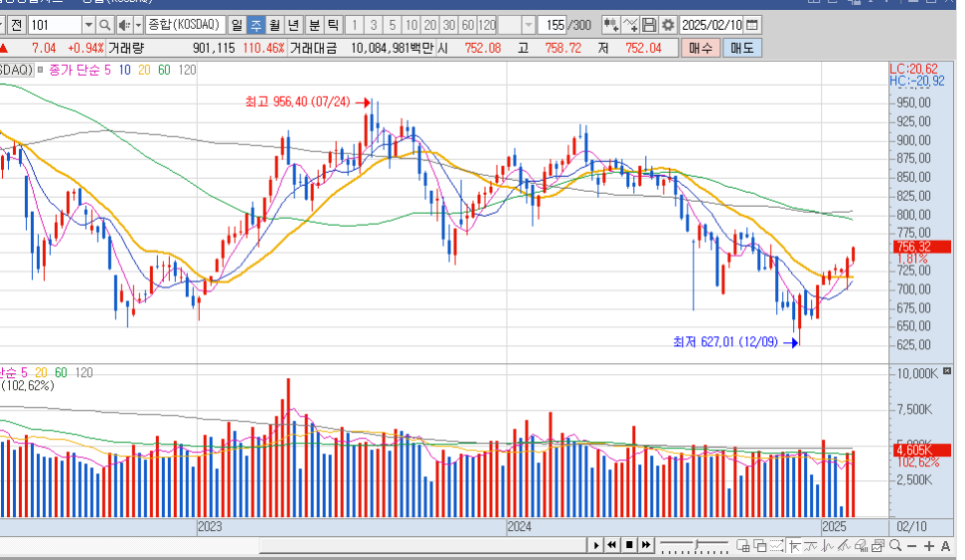The width and height of the screenshot is (965, 560).
Task: Click the save chart floppy disk icon
Action: coord(649,24)
